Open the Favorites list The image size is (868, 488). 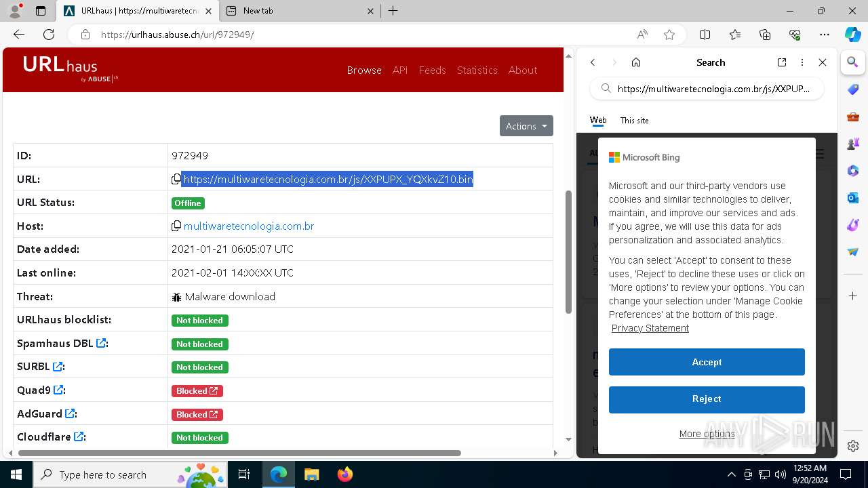[735, 35]
